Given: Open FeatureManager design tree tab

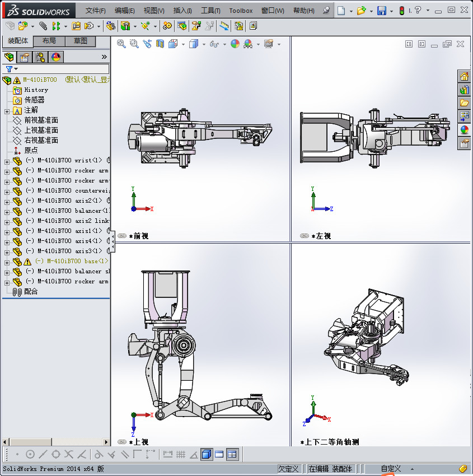Looking at the screenshot, I should [x=9, y=57].
